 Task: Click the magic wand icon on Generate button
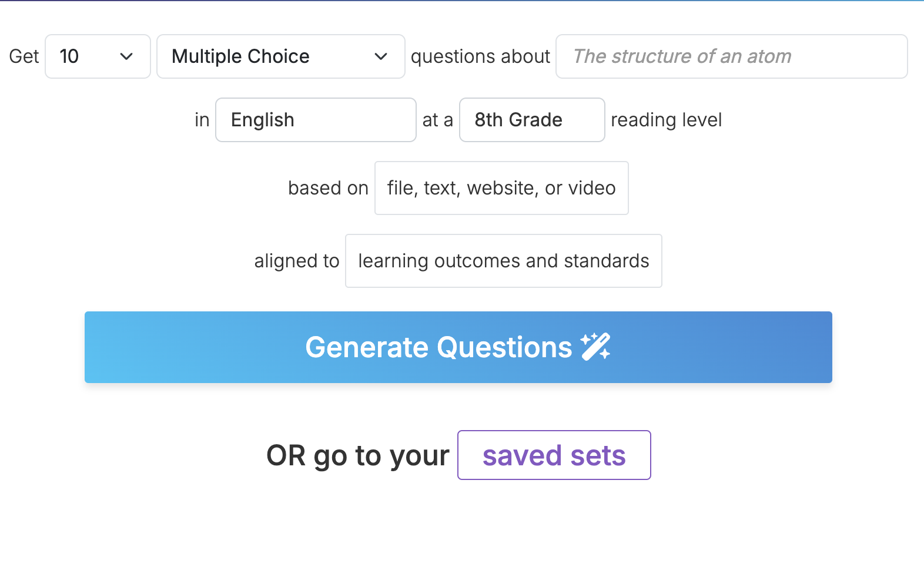[x=595, y=346]
